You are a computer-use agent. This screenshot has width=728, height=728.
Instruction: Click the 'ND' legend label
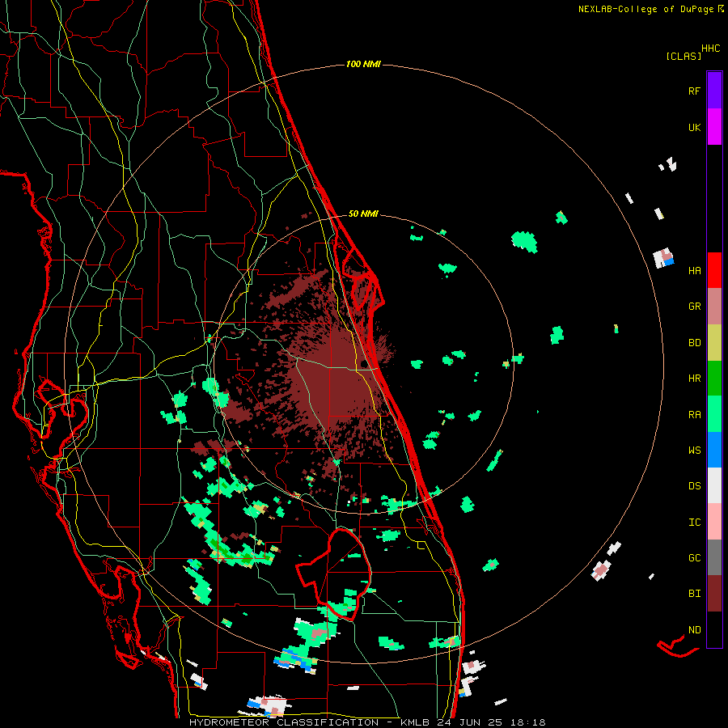click(694, 630)
